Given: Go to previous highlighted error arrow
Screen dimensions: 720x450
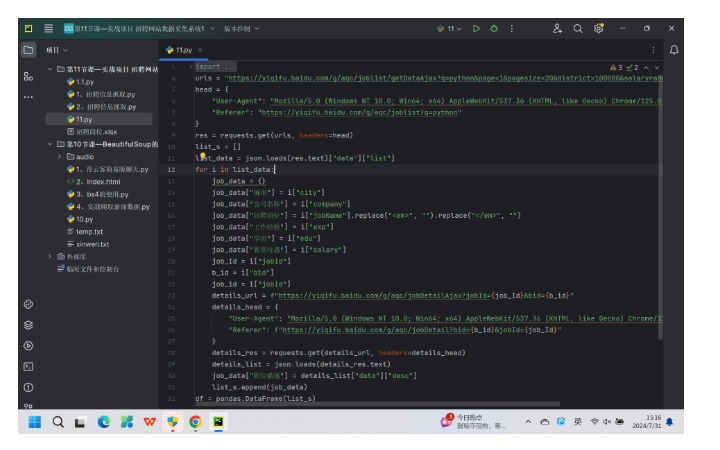Looking at the screenshot, I should coord(646,68).
